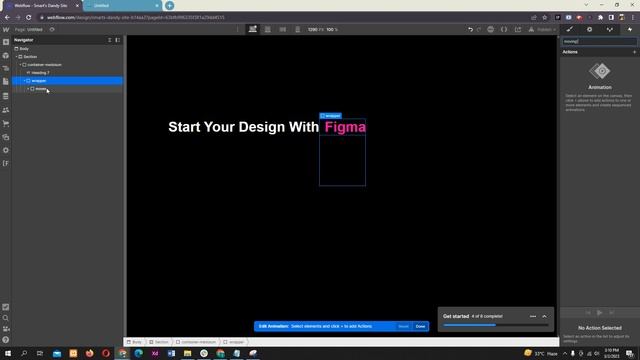The image size is (640, 360).
Task: Click the 'Start Your Design With' heading
Action: [243, 127]
